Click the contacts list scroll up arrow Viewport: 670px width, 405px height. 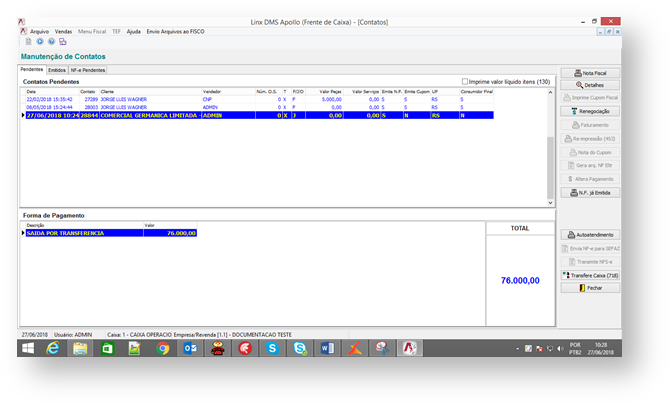pos(550,92)
